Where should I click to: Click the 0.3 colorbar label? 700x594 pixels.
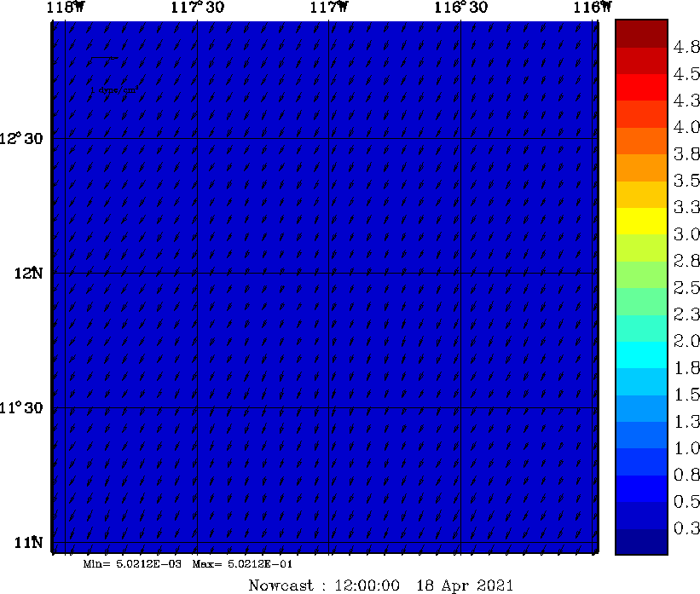pos(686,529)
